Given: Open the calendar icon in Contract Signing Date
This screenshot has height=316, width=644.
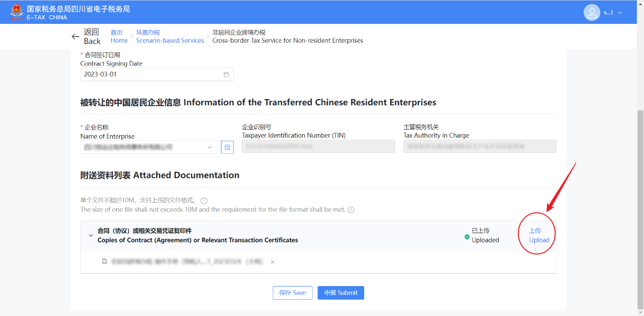Looking at the screenshot, I should pyautogui.click(x=227, y=74).
